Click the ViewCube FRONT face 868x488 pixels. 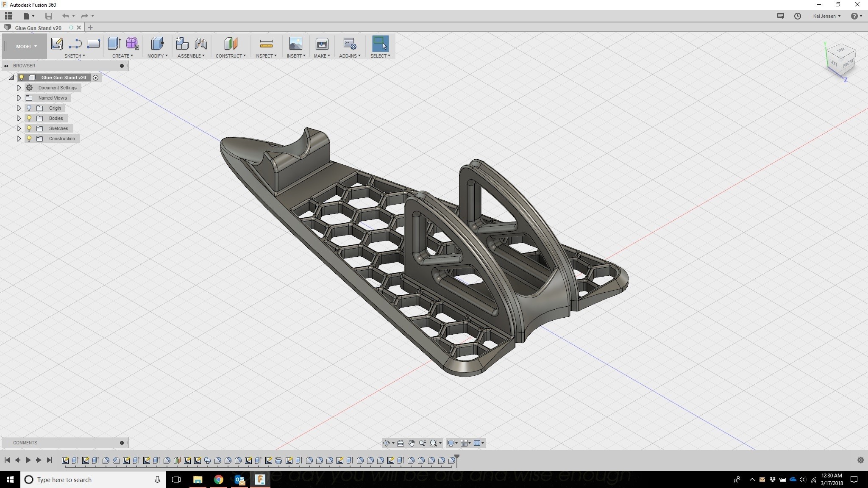pos(848,64)
